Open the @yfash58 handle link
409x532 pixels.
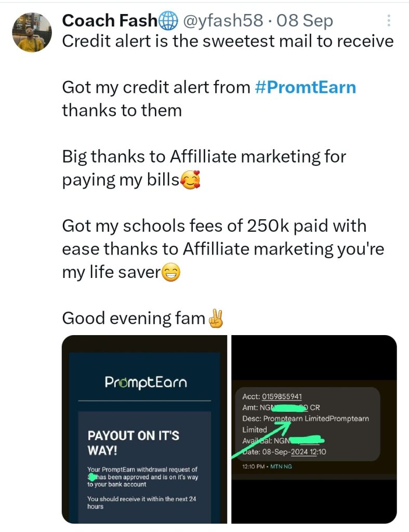[x=223, y=21]
